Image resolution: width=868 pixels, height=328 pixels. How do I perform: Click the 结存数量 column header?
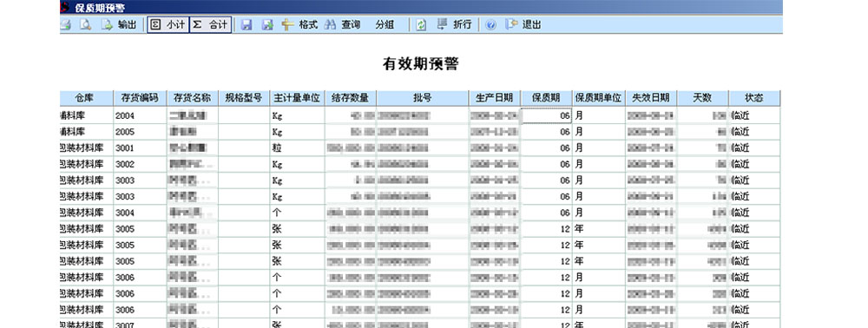(351, 98)
